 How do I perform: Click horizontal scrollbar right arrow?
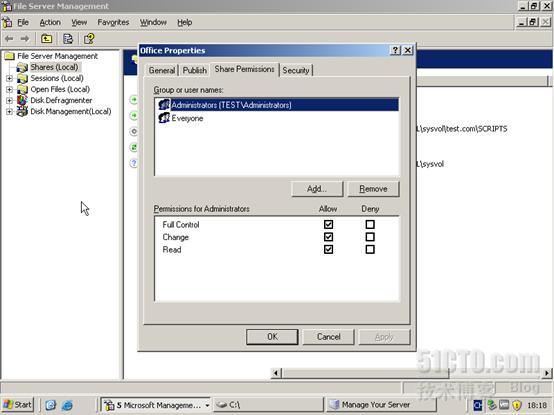click(x=547, y=373)
